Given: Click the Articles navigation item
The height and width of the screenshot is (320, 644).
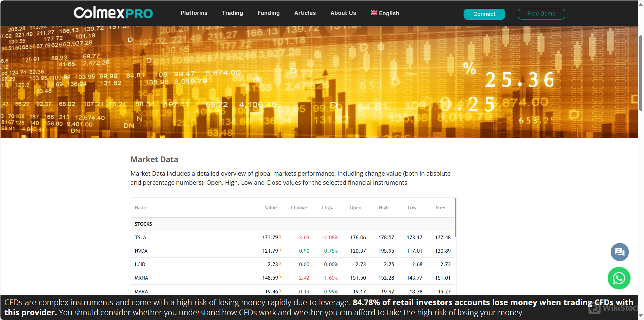Looking at the screenshot, I should pos(305,13).
